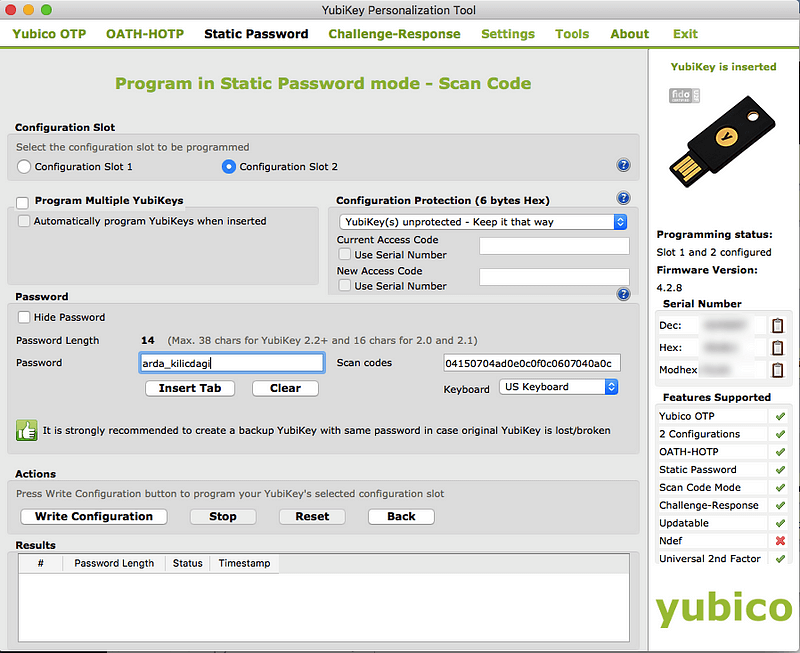Open help for Configuration Slot section
This screenshot has width=800, height=653.
pos(623,165)
